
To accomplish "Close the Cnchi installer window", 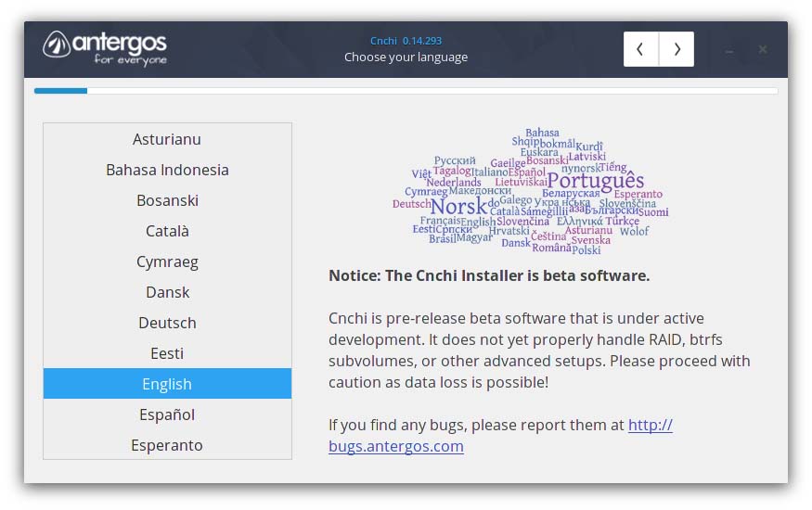I will (763, 49).
